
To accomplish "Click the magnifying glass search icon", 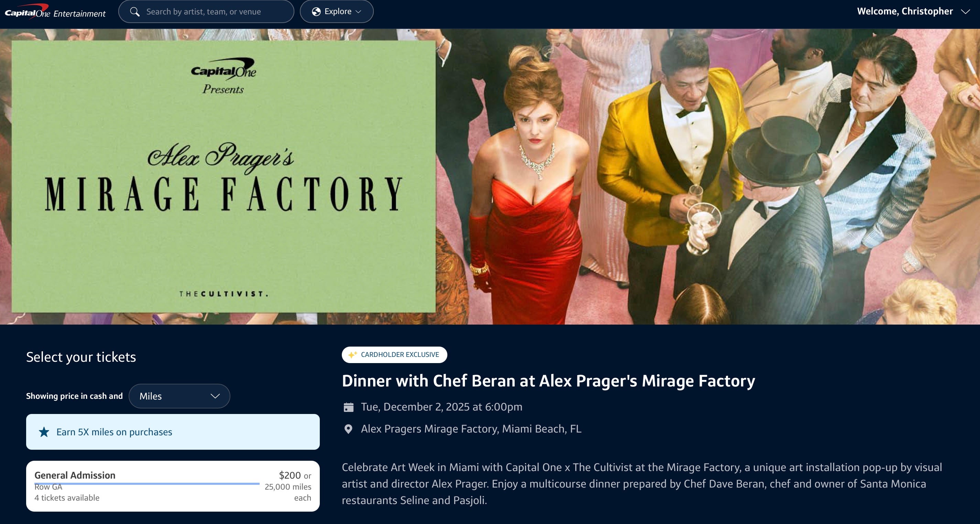I will pyautogui.click(x=135, y=11).
